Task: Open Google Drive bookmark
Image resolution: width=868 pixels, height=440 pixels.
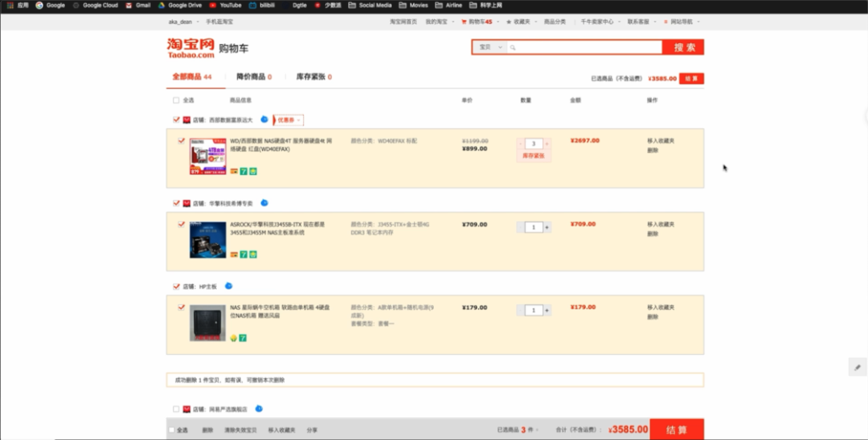Action: (180, 5)
